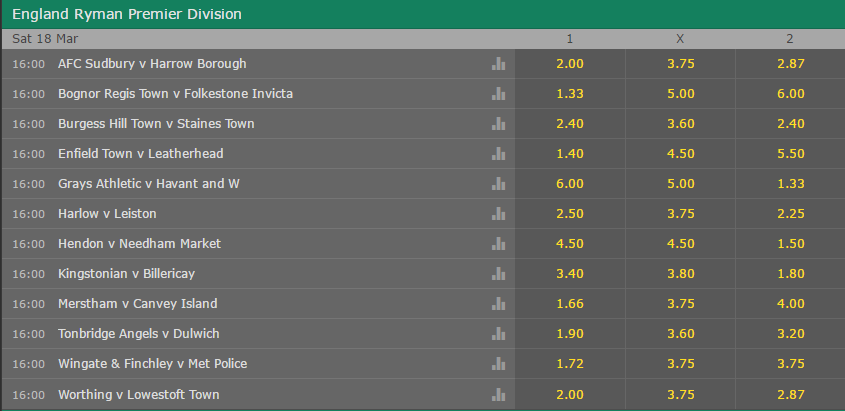Open the Wingate & Finchley v Met Police match
The width and height of the screenshot is (845, 411).
[153, 364]
